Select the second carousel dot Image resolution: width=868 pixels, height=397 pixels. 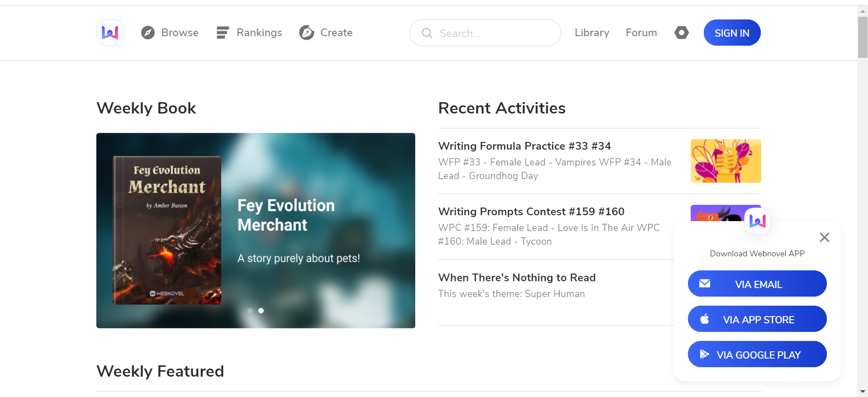click(x=261, y=311)
